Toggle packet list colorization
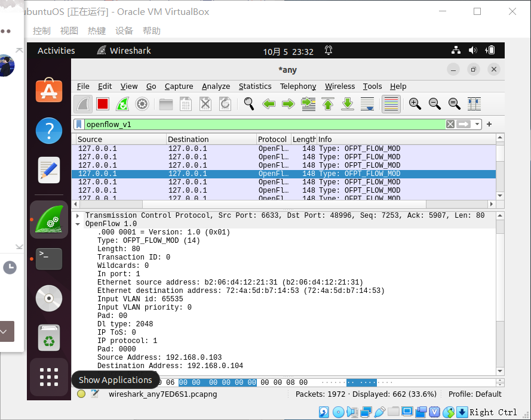The height and width of the screenshot is (420, 531). [x=391, y=104]
